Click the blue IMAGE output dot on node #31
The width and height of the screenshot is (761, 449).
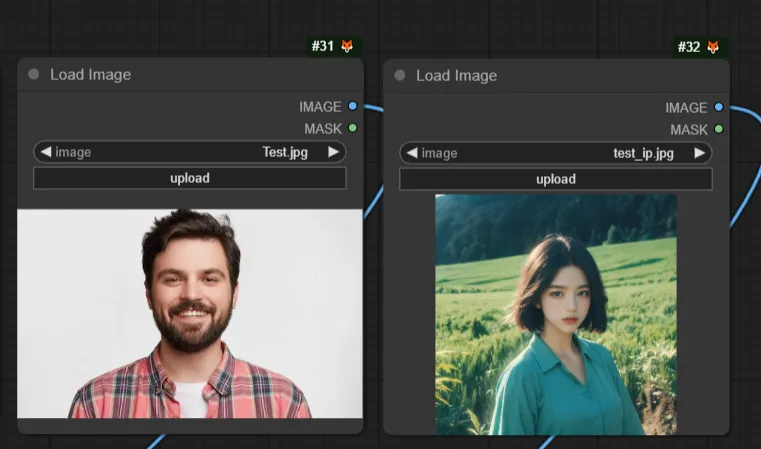[352, 106]
